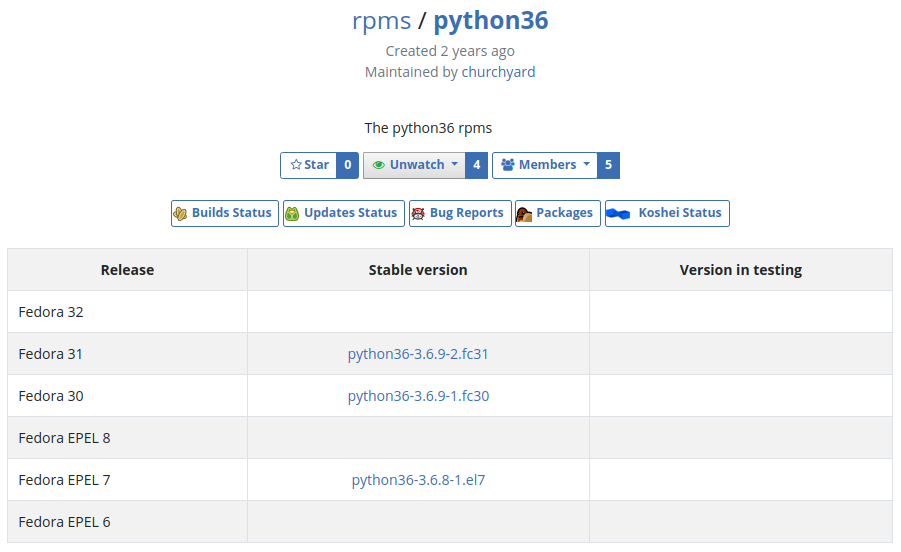The height and width of the screenshot is (552, 901).
Task: Click the Builds Status peanut icon
Action: [x=180, y=214]
